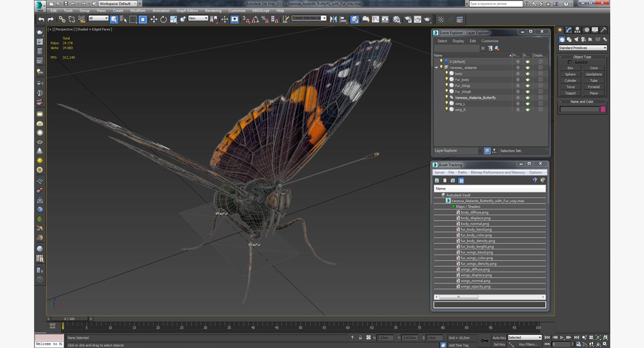Click the horizontal scrollbar in Asset Tracking
644x348 pixels.
490,297
